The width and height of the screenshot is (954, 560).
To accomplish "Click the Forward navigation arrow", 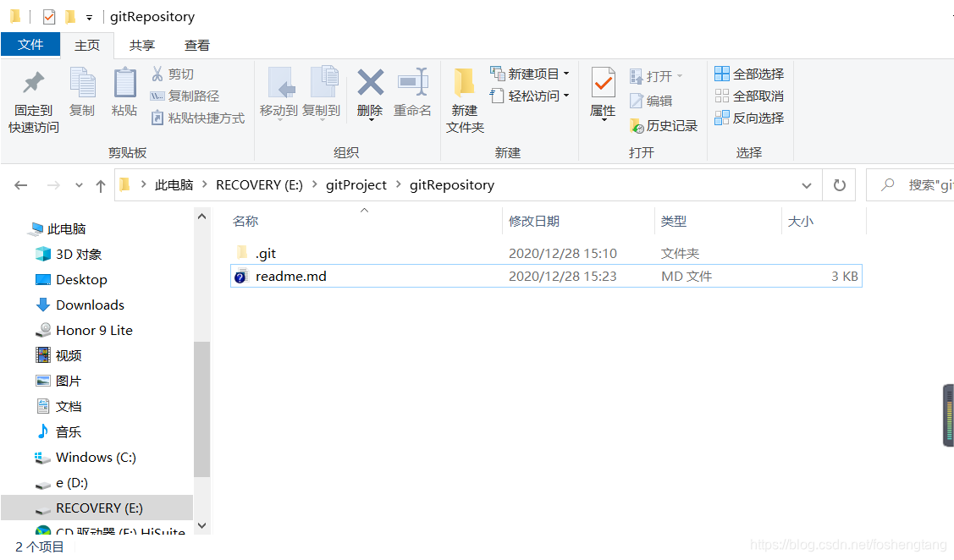I will (x=53, y=185).
